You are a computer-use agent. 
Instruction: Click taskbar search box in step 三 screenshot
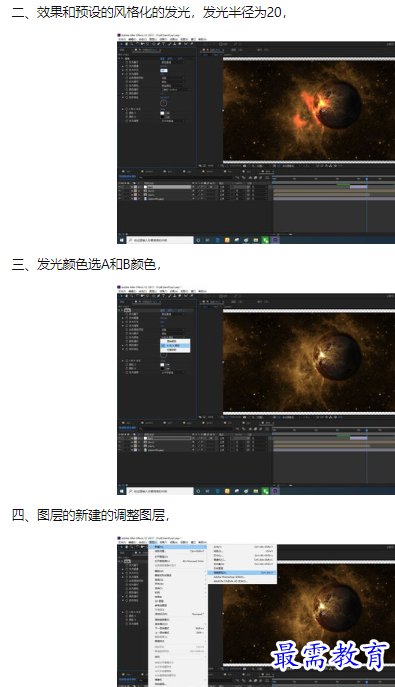pyautogui.click(x=160, y=492)
